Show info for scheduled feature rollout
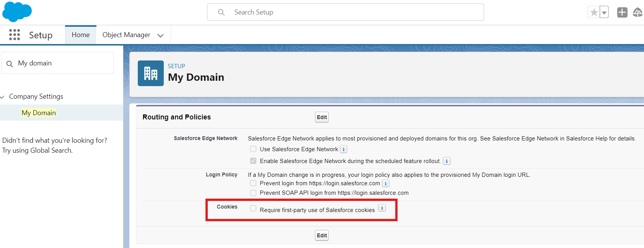The height and width of the screenshot is (248, 644). 447,161
